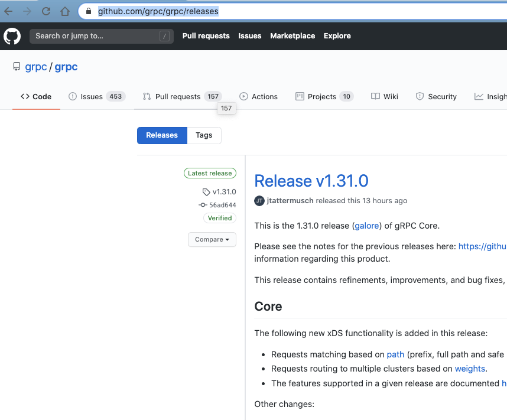The image size is (507, 420).
Task: Click the browser address bar
Action: [158, 11]
